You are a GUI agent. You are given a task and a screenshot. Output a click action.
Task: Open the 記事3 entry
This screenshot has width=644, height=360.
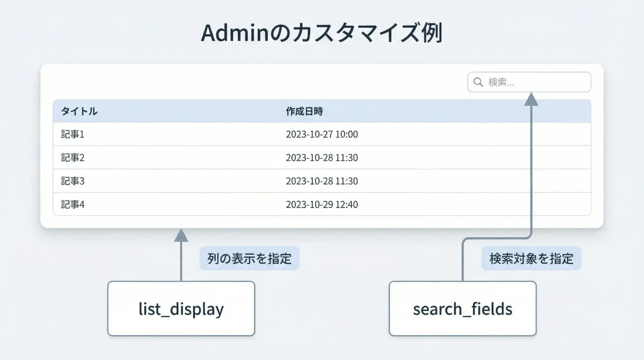click(73, 181)
